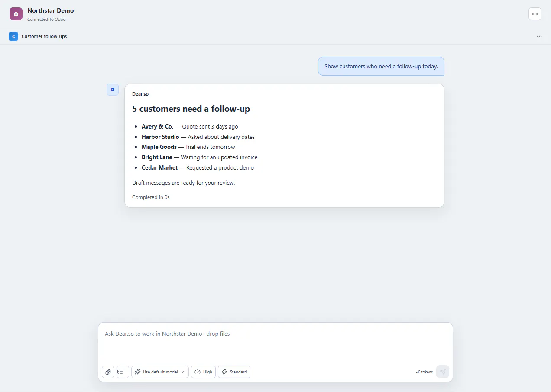This screenshot has height=392, width=551.
Task: Click the paperclip attach files icon
Action: [x=108, y=372]
